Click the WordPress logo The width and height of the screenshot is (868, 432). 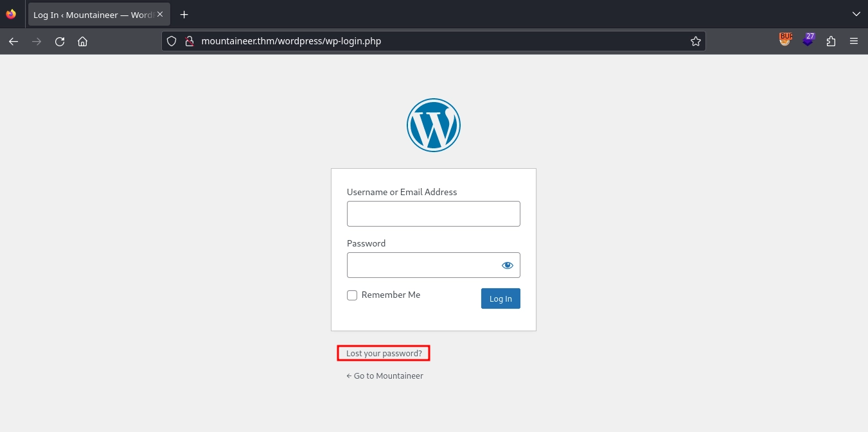433,125
